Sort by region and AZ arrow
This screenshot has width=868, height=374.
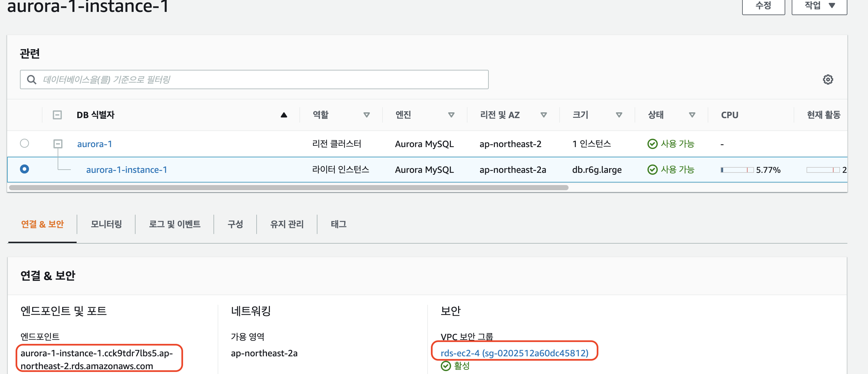point(543,115)
